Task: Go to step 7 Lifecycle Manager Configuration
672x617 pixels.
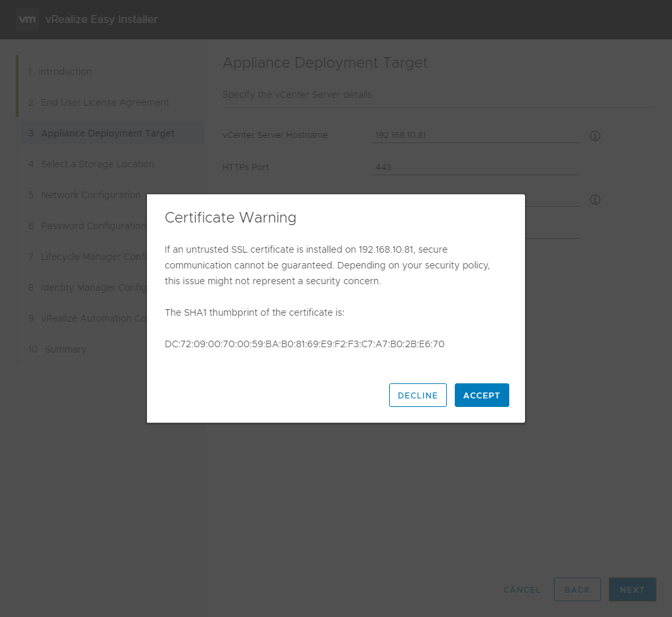Action: click(x=87, y=257)
